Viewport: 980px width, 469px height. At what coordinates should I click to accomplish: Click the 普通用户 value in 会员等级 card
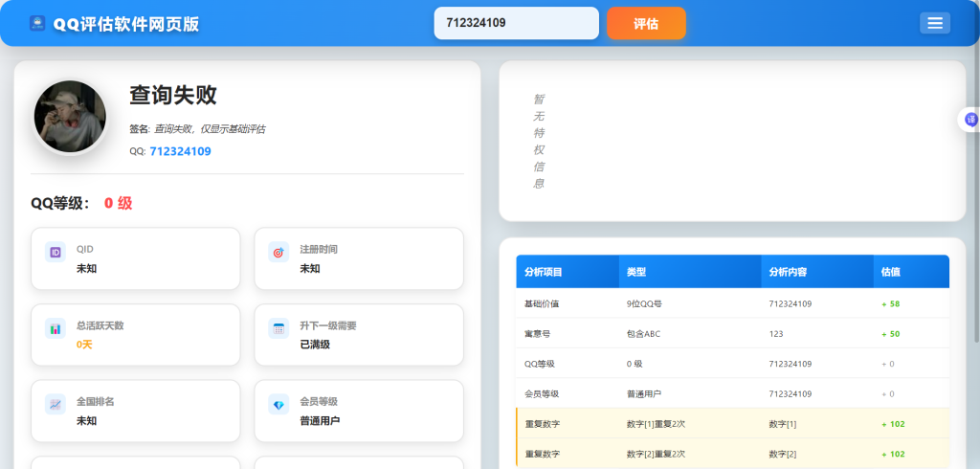click(x=320, y=421)
